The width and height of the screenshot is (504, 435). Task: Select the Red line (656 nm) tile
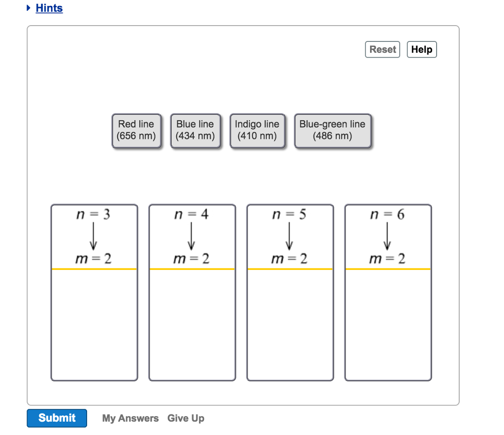click(x=136, y=130)
